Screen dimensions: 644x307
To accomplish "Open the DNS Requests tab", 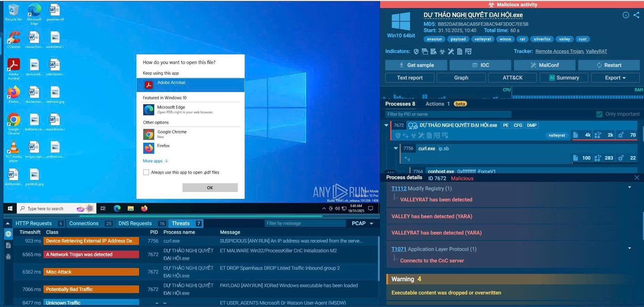I will coord(135,223).
